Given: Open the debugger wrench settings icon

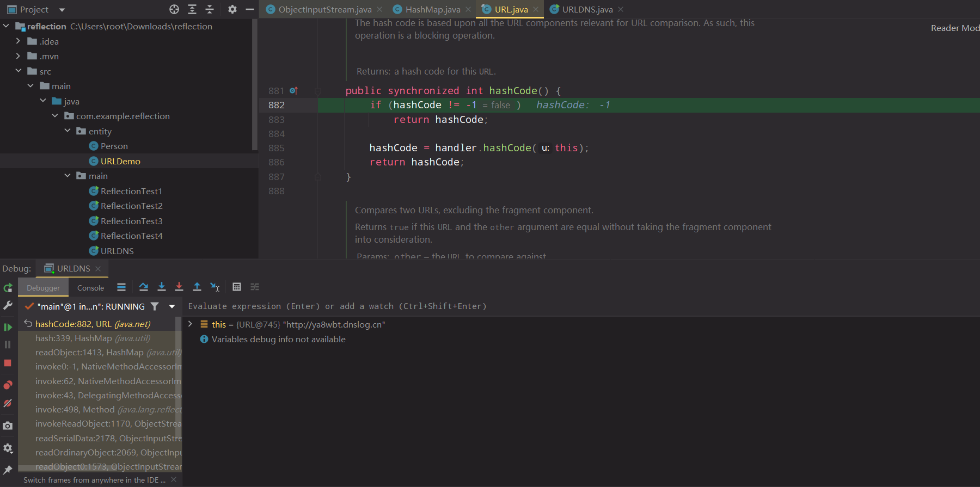Looking at the screenshot, I should [x=8, y=306].
